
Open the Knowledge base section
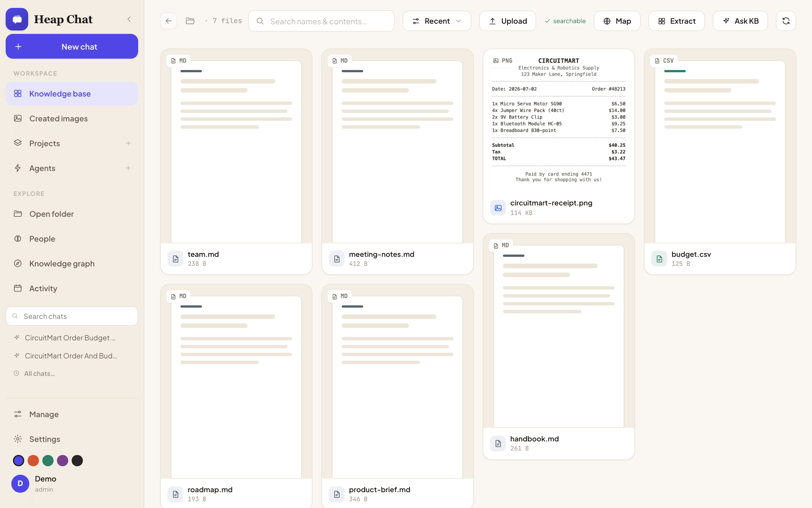point(72,94)
